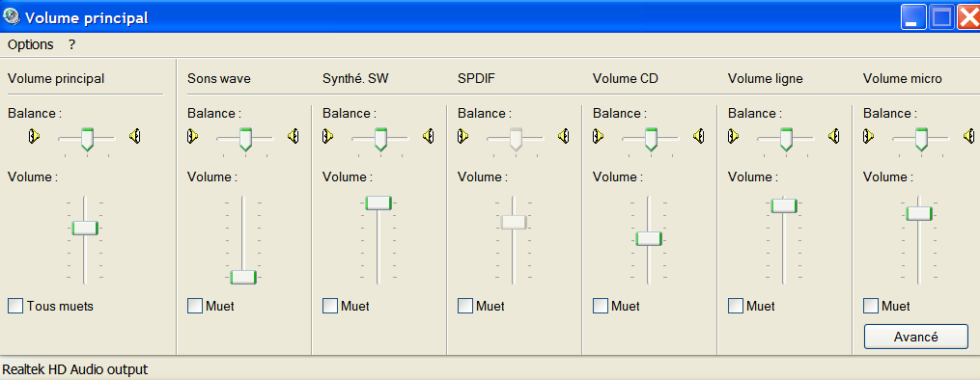The image size is (980, 380).
Task: Open the Options menu
Action: (x=31, y=45)
